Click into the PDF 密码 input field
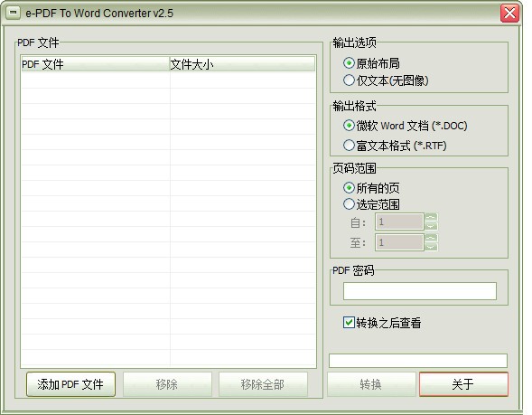The width and height of the screenshot is (532, 415). 420,291
